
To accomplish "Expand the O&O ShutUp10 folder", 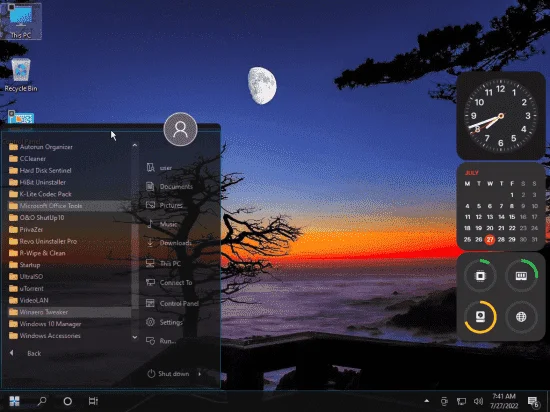I will [69, 218].
